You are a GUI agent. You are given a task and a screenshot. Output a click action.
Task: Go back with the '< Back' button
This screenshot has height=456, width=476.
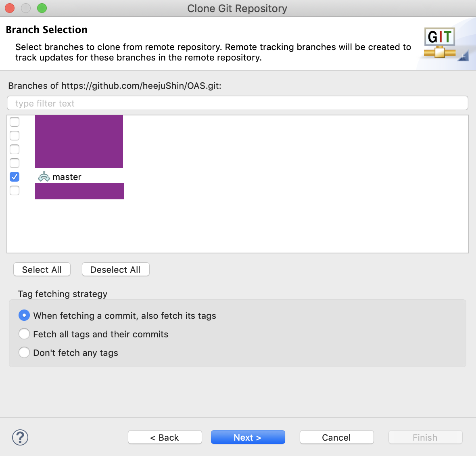click(x=165, y=437)
